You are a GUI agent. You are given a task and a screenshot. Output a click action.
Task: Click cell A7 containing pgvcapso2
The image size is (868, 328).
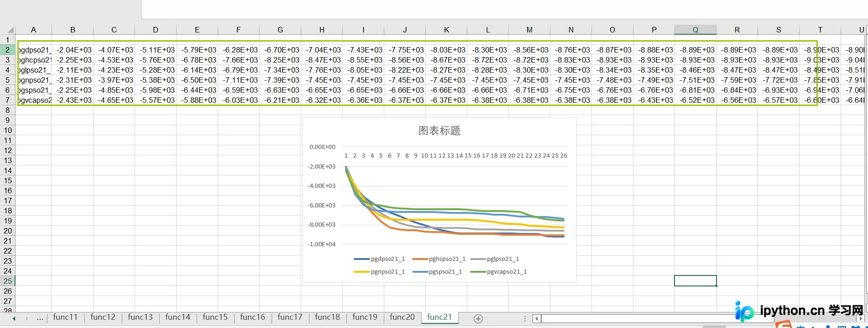[34, 100]
